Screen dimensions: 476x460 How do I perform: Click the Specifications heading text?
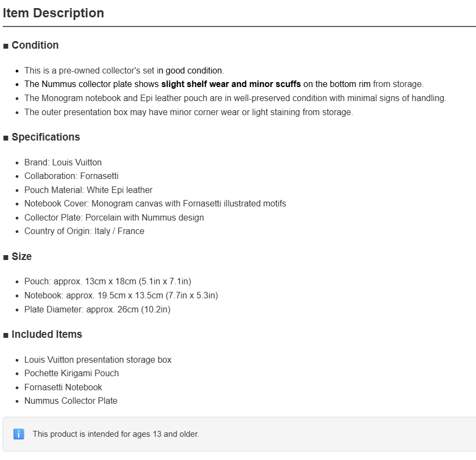pos(46,137)
